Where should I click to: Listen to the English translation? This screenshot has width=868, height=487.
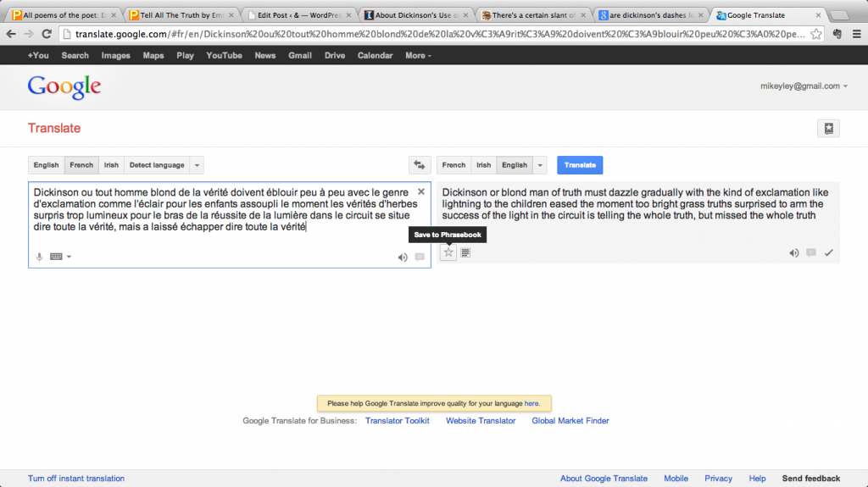[x=793, y=253]
